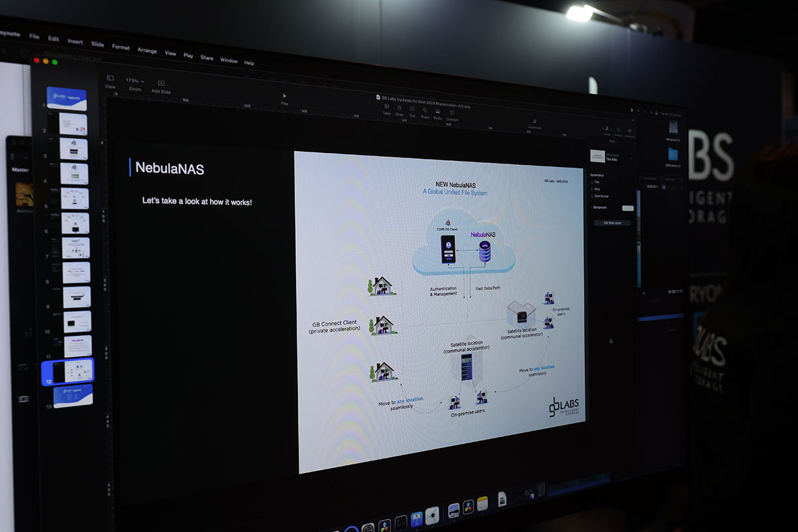This screenshot has width=798, height=532.
Task: Toggle the Title checkbox under Appearance
Action: click(593, 181)
